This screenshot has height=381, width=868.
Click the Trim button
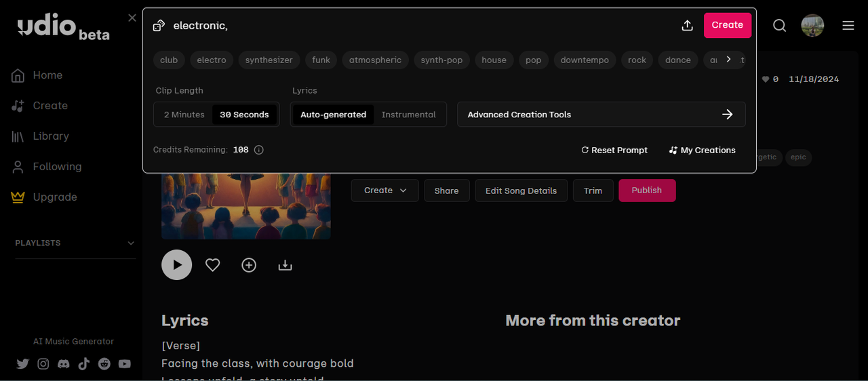(x=593, y=190)
